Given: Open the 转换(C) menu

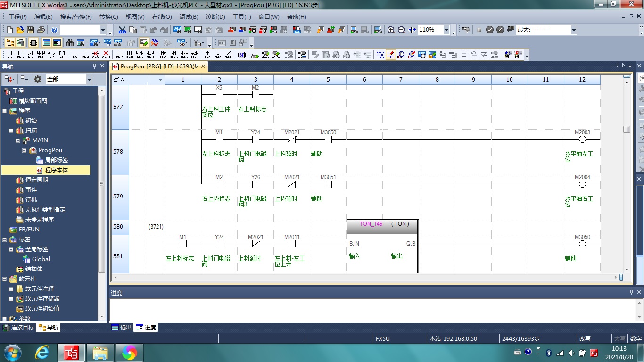Looking at the screenshot, I should (x=108, y=16).
